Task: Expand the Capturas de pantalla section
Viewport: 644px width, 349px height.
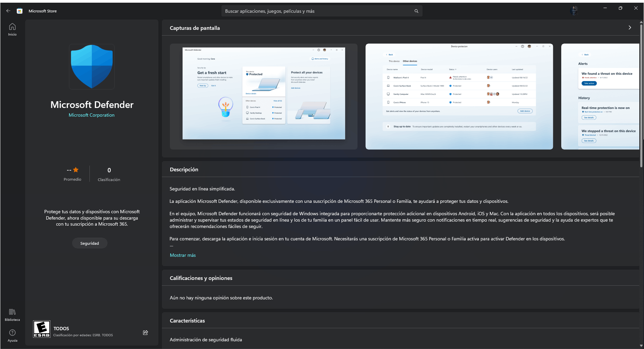Action: (x=630, y=28)
